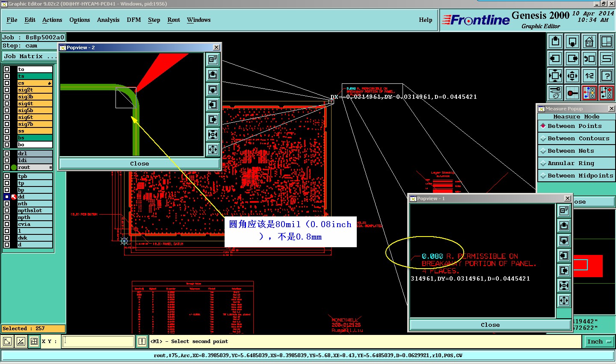This screenshot has height=364, width=616.
Task: Select Between Midpoints measure mode
Action: [576, 176]
